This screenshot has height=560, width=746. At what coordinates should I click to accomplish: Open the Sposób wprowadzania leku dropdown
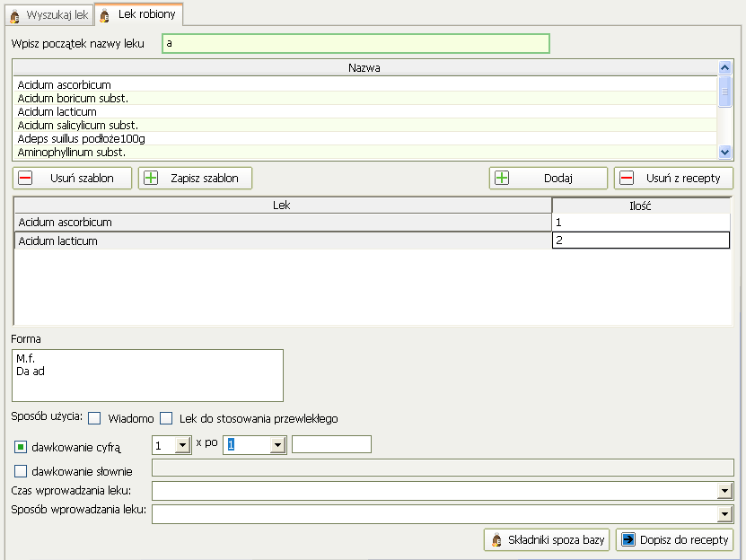(724, 514)
